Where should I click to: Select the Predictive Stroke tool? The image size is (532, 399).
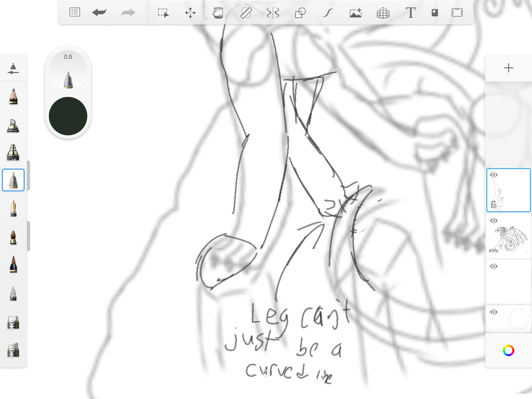[x=328, y=12]
